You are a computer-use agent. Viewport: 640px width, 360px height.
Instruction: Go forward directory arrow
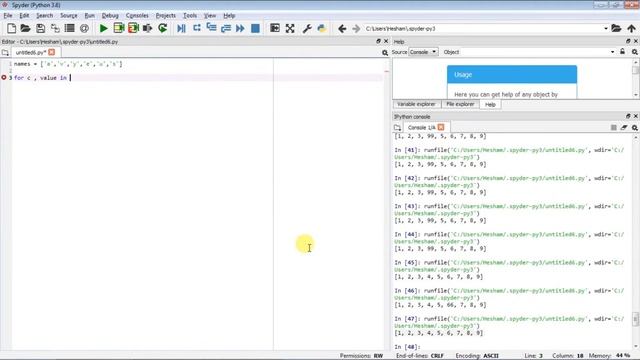tap(356, 28)
